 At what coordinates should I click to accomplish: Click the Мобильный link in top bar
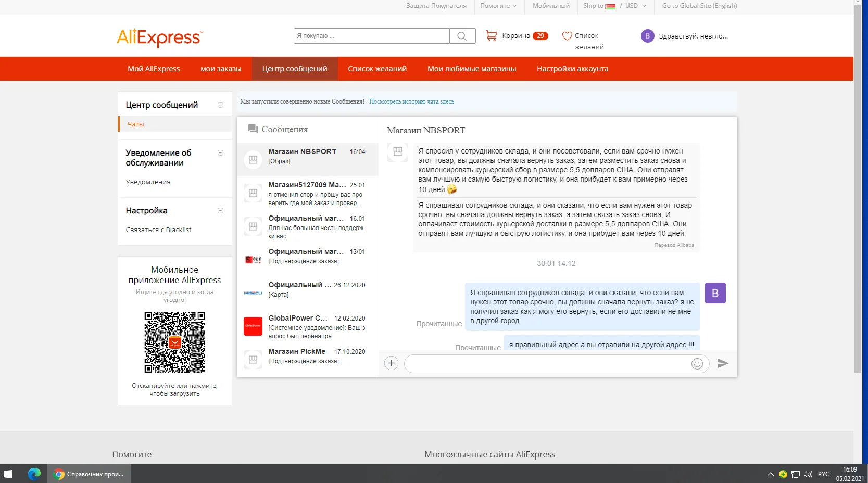pos(551,6)
